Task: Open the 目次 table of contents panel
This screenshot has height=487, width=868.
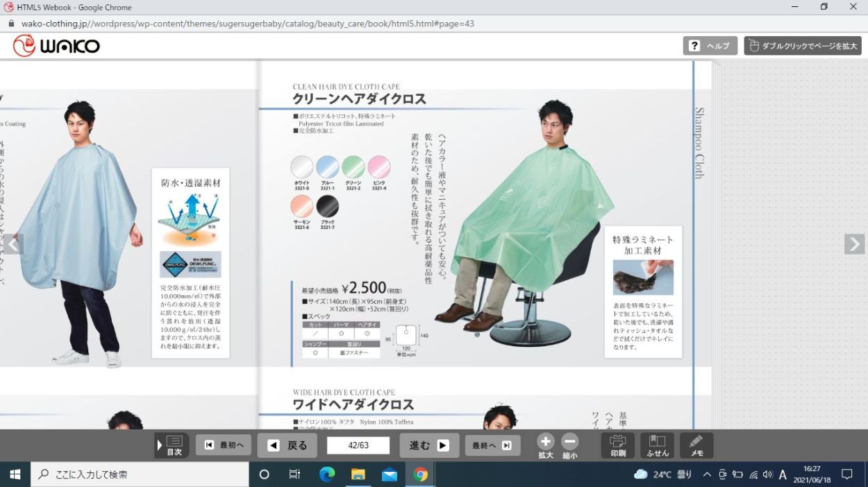Action: 172,445
